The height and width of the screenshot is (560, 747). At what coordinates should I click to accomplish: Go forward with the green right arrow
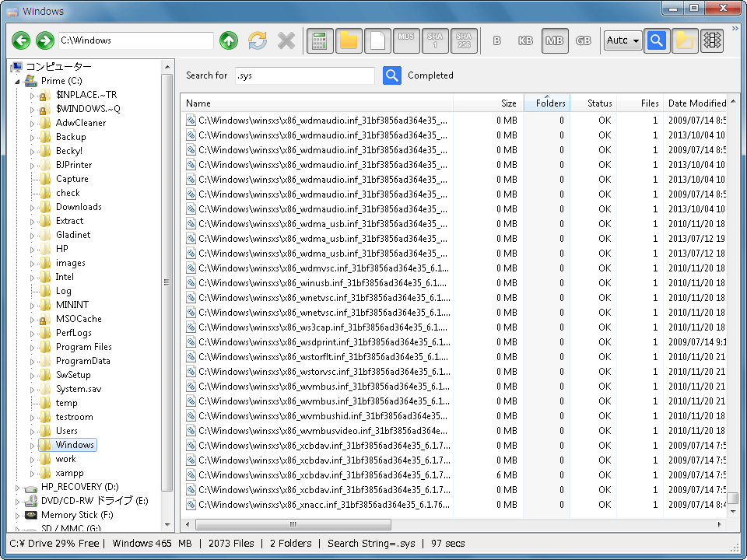(45, 40)
